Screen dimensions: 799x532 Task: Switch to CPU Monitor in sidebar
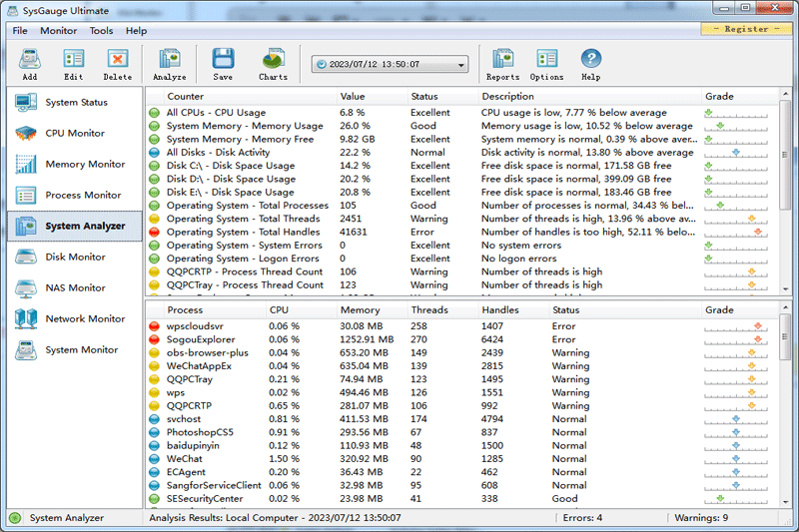coord(74,134)
